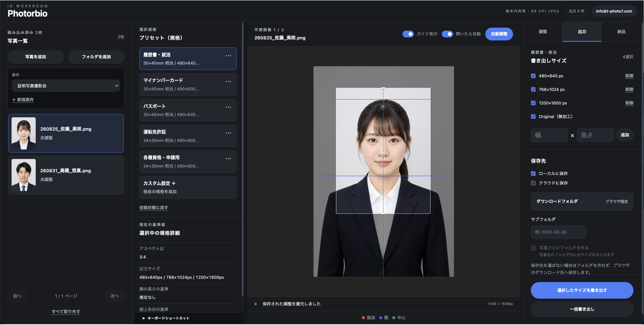Click the 自動調整 button
644x325 pixels.
pos(499,34)
